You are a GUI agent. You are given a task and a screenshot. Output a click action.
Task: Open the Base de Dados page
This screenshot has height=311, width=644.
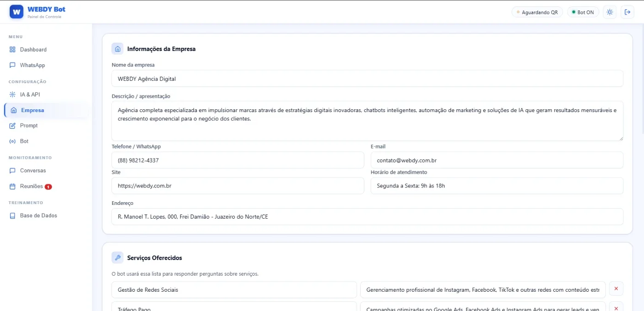(x=46, y=216)
